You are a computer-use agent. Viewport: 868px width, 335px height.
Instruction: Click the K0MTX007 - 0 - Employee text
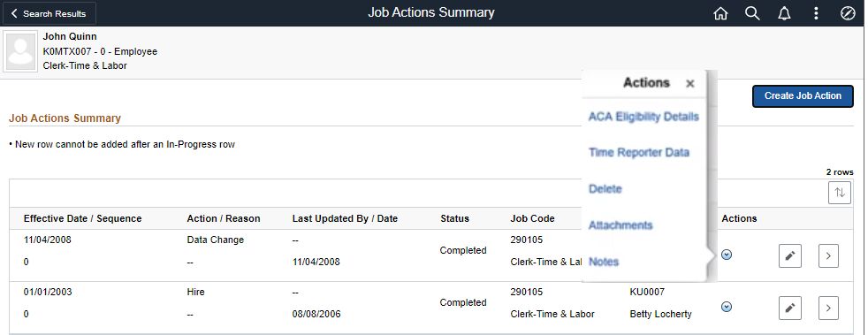point(100,51)
